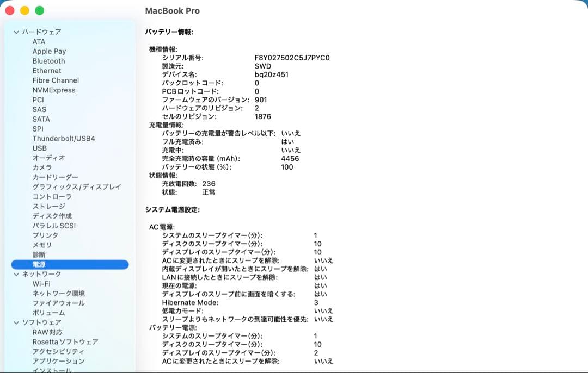The width and height of the screenshot is (588, 373).
Task: Click the cell revision value 1876
Action: pyautogui.click(x=262, y=116)
